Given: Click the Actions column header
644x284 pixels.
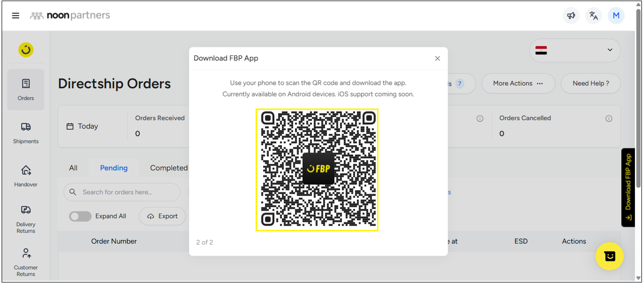Looking at the screenshot, I should 574,241.
